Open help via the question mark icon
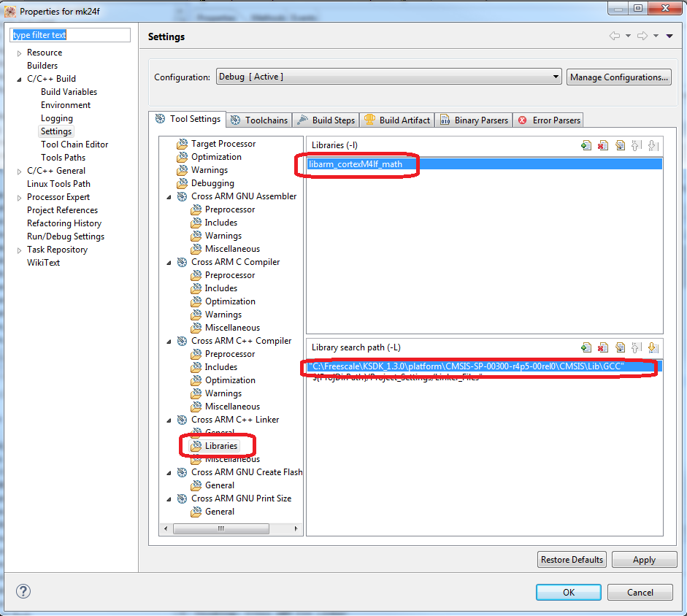The width and height of the screenshot is (687, 616). [x=23, y=591]
